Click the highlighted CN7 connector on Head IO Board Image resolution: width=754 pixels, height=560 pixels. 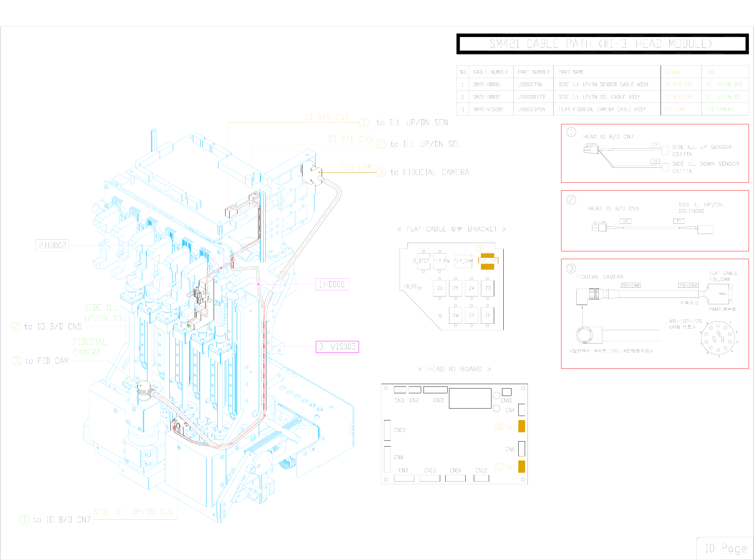point(521,467)
